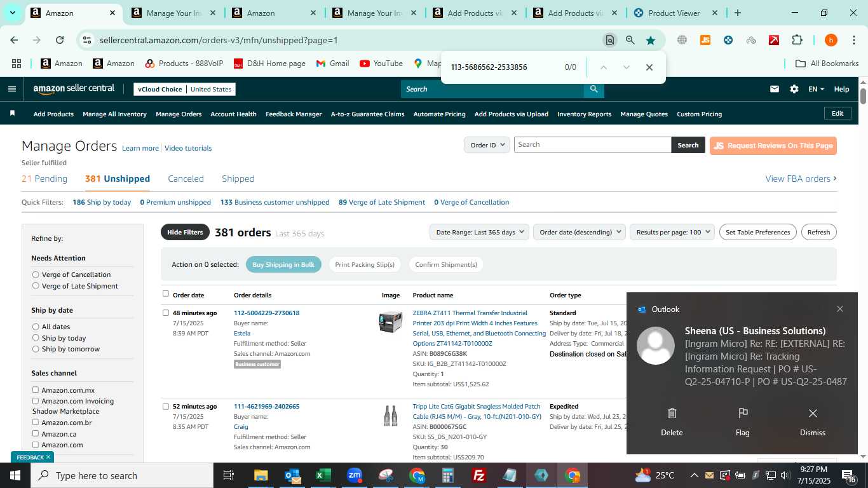Screen dimensions: 868x488
Task: Open Results per page: 100 dropdown
Action: 672,232
